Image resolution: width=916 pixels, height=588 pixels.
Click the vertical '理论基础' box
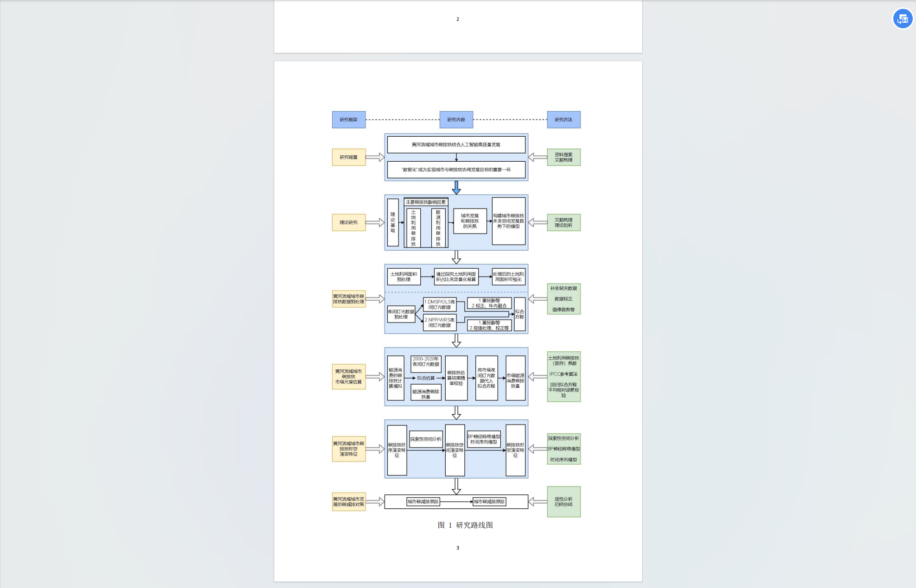pos(393,222)
